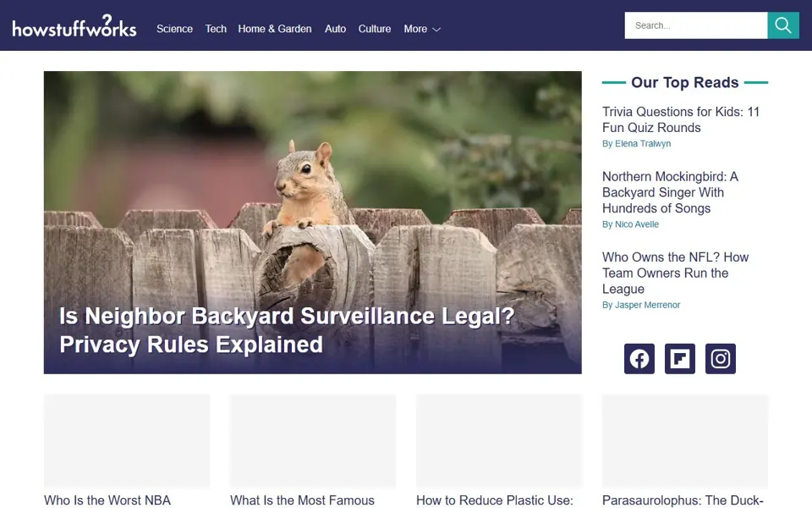The height and width of the screenshot is (508, 812).
Task: Open the Facebook social icon
Action: (639, 359)
